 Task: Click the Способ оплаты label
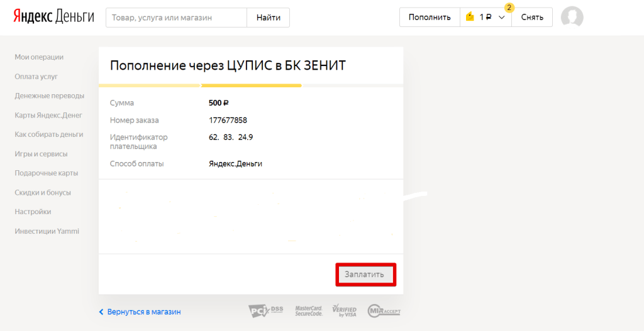[x=136, y=164]
